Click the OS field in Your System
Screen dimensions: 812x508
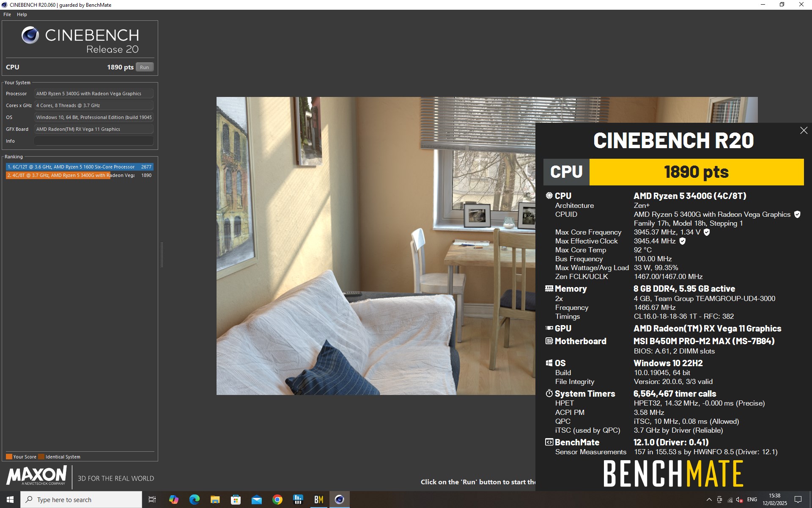point(93,117)
